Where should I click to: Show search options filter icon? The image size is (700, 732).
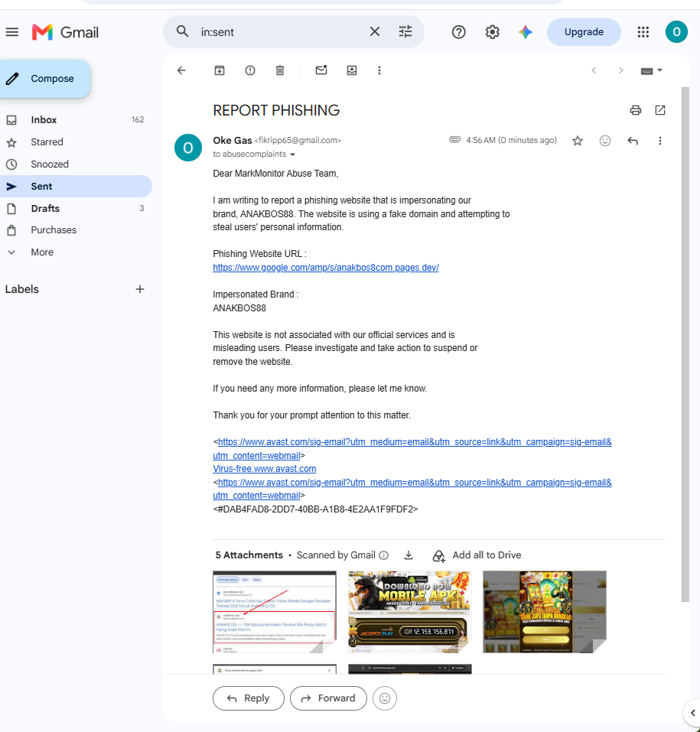405,32
